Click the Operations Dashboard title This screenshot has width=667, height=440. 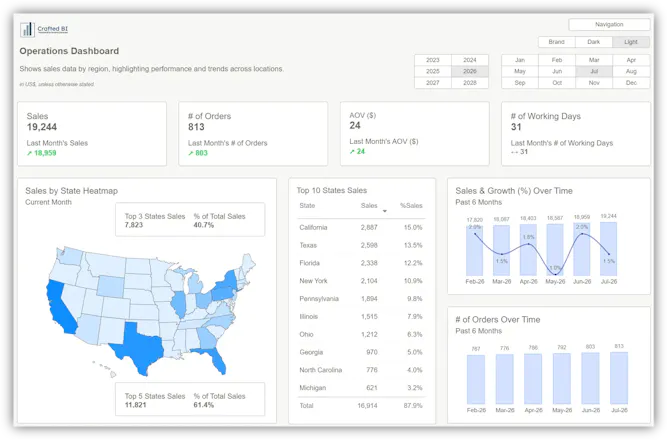[69, 51]
